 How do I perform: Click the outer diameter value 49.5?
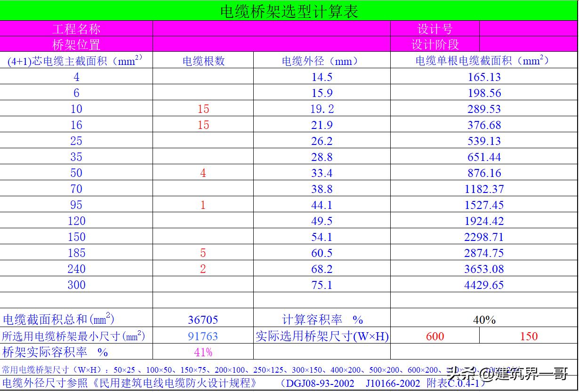[322, 221]
